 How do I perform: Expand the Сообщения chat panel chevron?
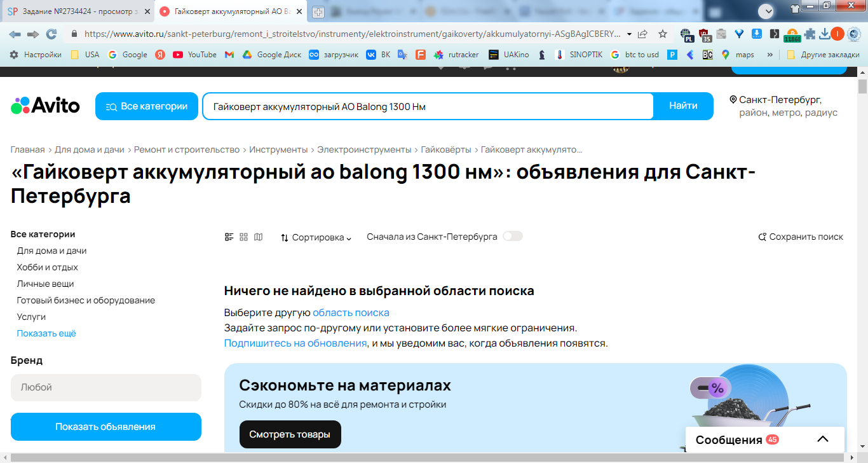coord(823,439)
